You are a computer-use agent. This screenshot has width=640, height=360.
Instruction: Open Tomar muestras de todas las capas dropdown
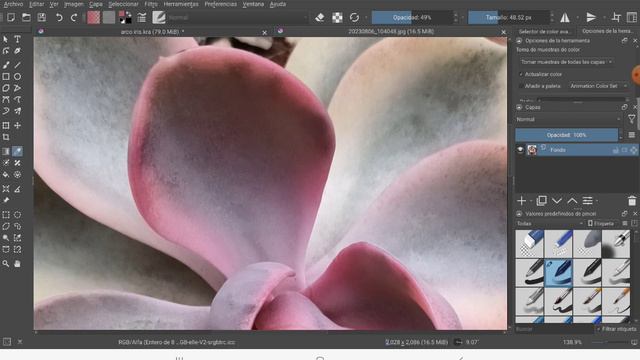coord(566,62)
